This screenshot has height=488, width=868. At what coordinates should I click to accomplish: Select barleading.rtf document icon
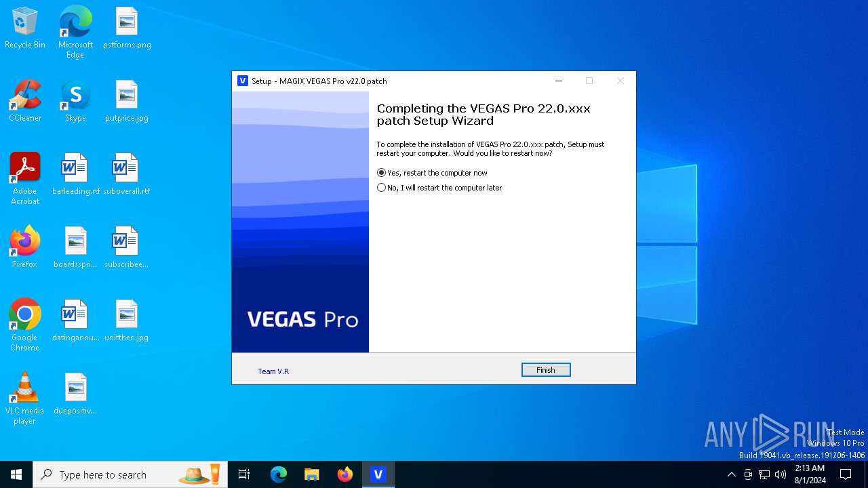pos(75,175)
